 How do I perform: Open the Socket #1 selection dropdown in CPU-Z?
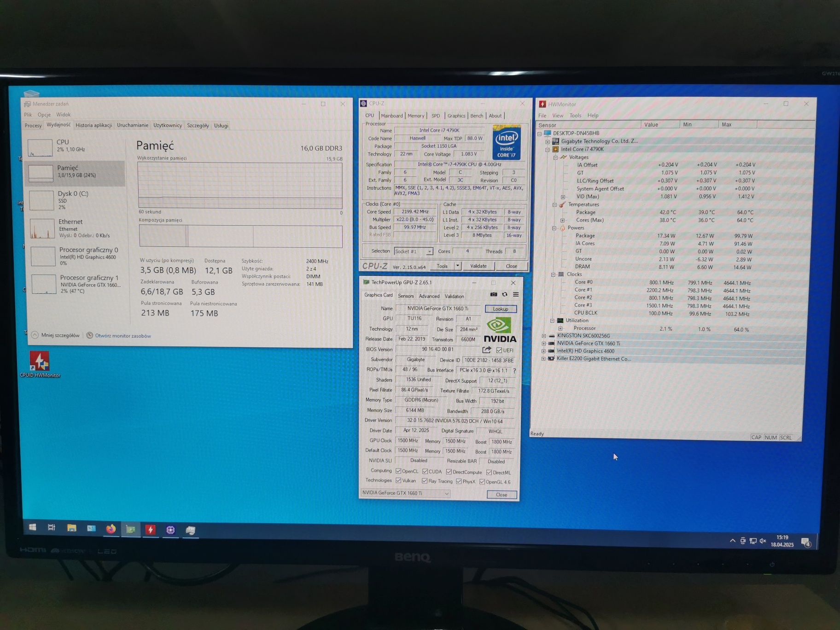[x=414, y=251]
